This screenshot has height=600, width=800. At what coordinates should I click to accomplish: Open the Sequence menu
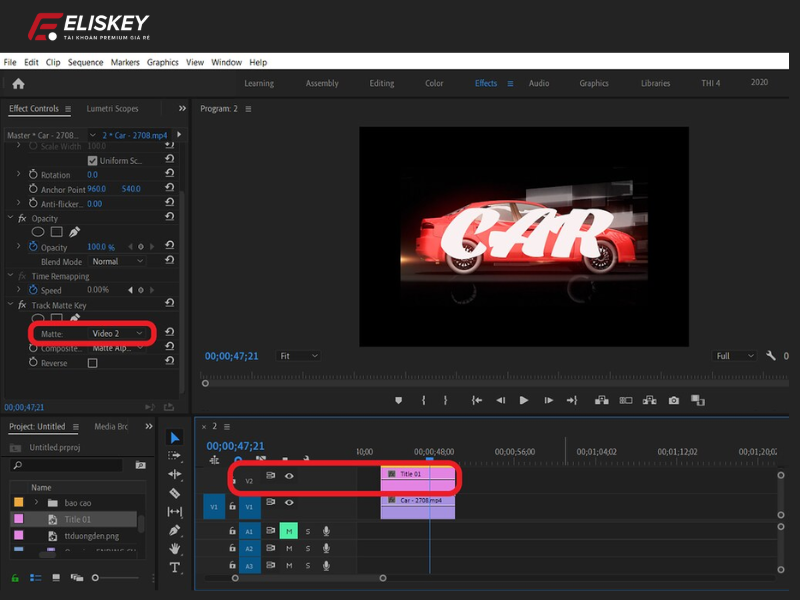pyautogui.click(x=86, y=62)
